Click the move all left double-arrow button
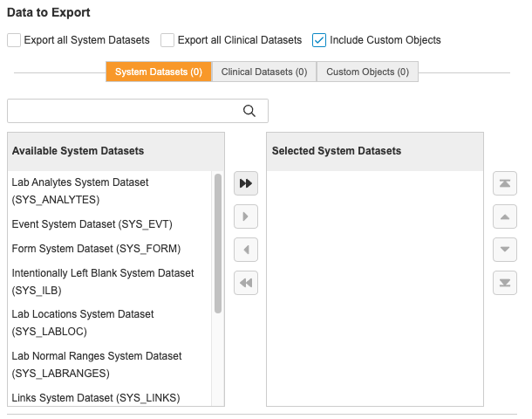This screenshot has height=419, width=532. (x=246, y=283)
